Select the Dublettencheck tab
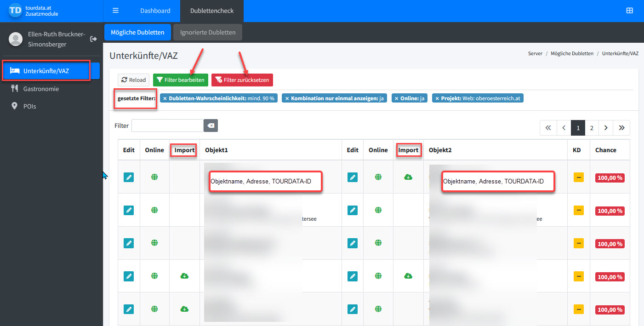644x326 pixels. click(x=212, y=11)
